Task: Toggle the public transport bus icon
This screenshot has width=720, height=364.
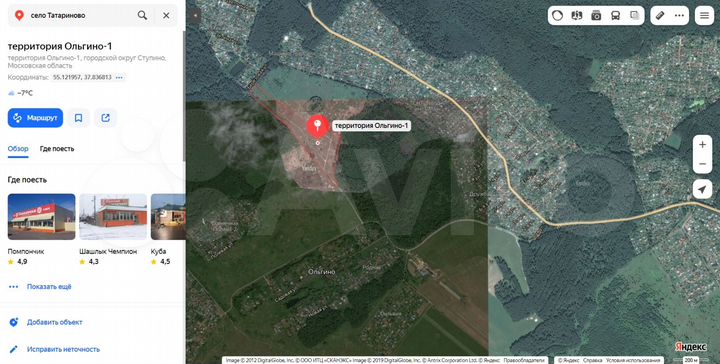Action: click(615, 16)
